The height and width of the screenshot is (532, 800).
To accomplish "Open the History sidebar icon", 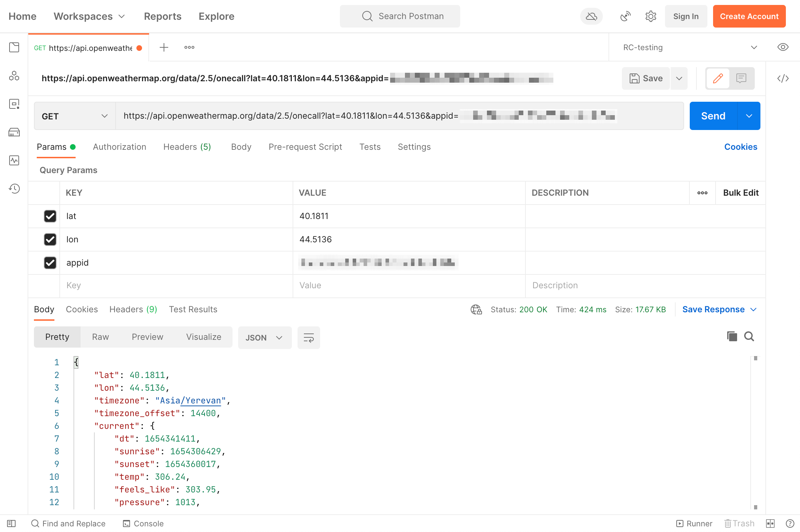I will [14, 189].
